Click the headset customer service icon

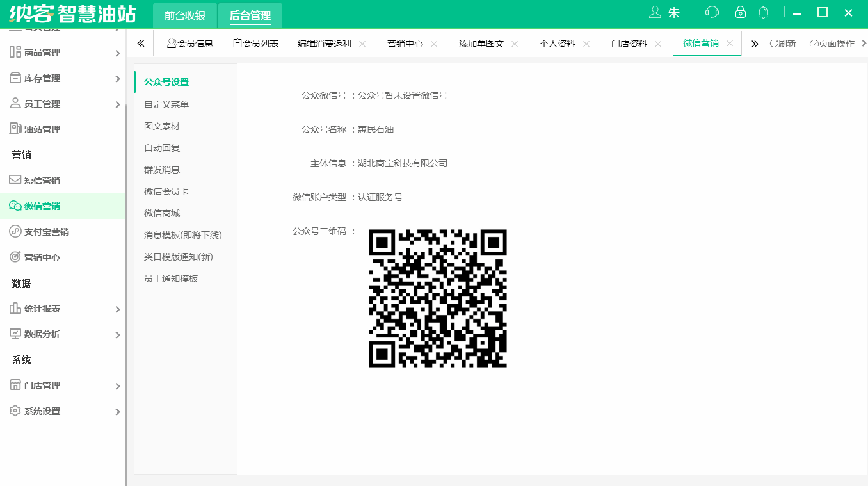tap(712, 12)
